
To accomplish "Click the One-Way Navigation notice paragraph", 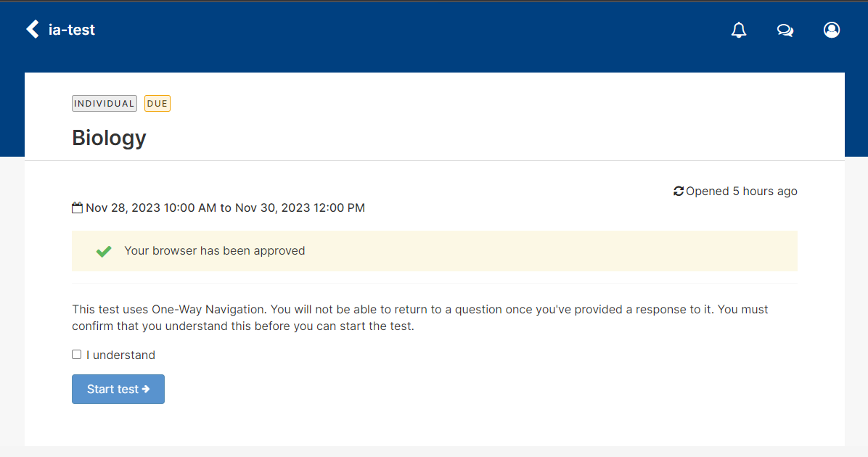I will pos(420,318).
